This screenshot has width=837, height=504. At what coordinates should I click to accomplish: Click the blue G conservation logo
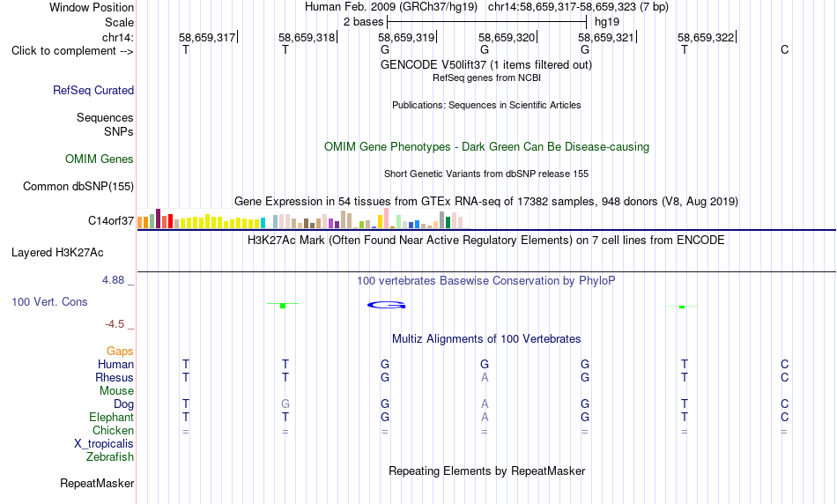387,305
